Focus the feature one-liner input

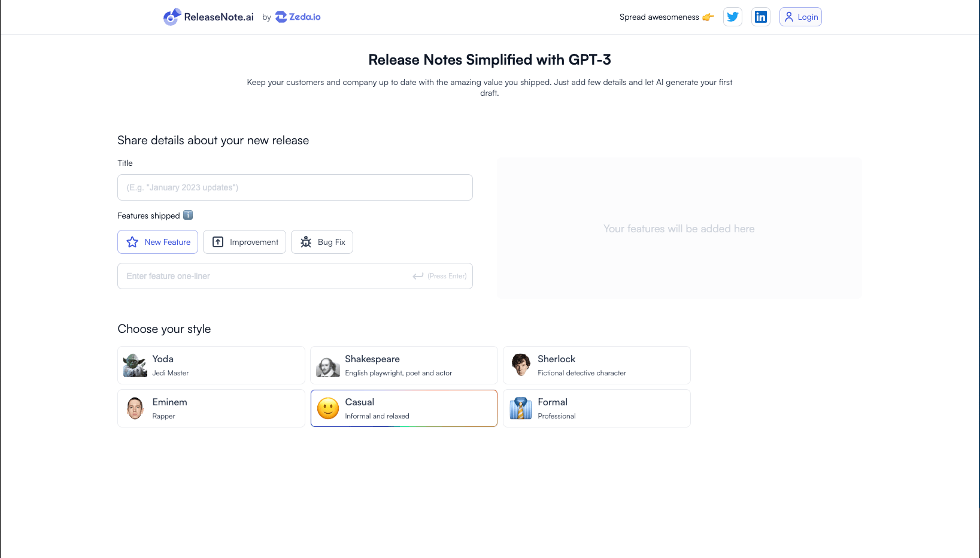tap(295, 276)
